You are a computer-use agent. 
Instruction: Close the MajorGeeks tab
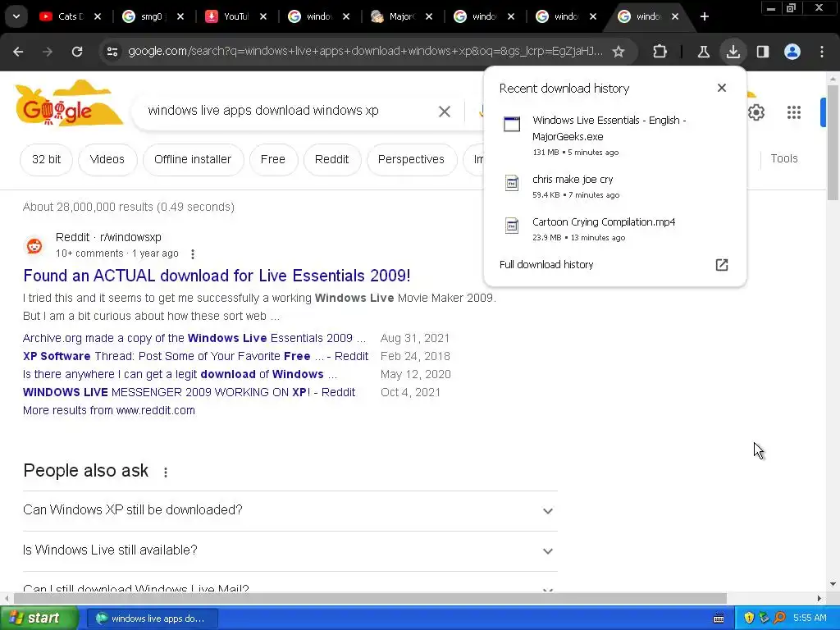429,16
